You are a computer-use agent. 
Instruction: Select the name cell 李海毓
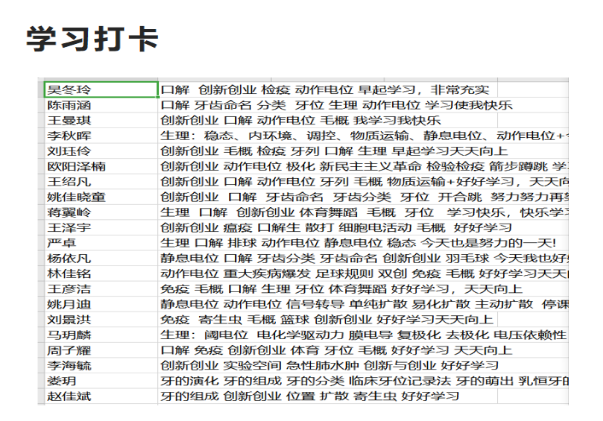coord(100,365)
